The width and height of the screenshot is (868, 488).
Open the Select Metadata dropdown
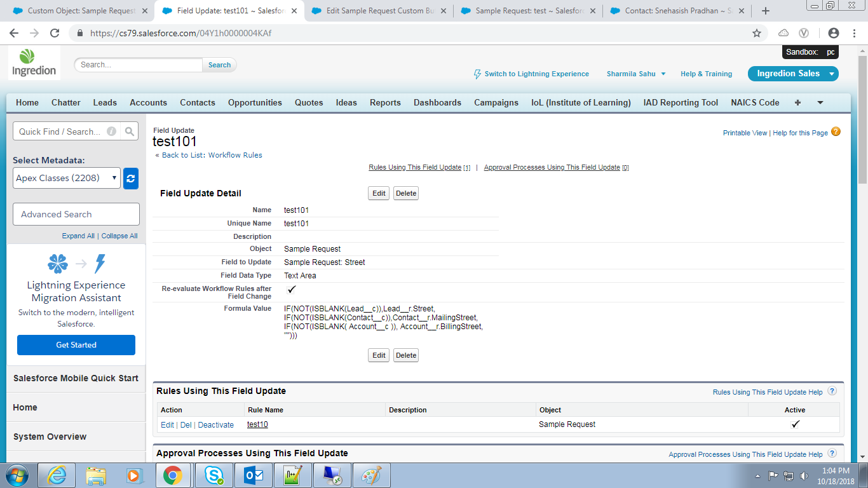point(67,179)
